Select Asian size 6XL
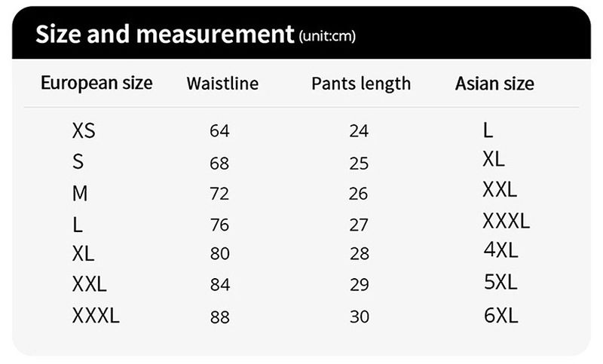This screenshot has width=603, height=364. coord(500,316)
